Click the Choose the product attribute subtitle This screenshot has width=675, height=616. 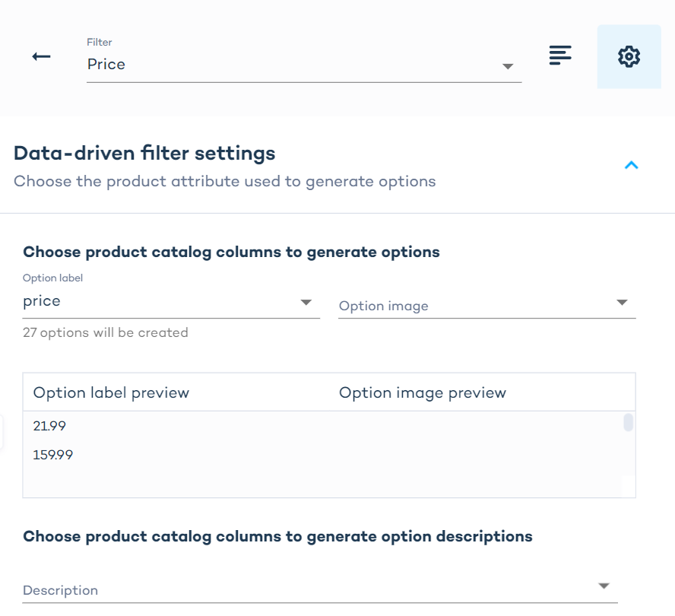pos(224,182)
